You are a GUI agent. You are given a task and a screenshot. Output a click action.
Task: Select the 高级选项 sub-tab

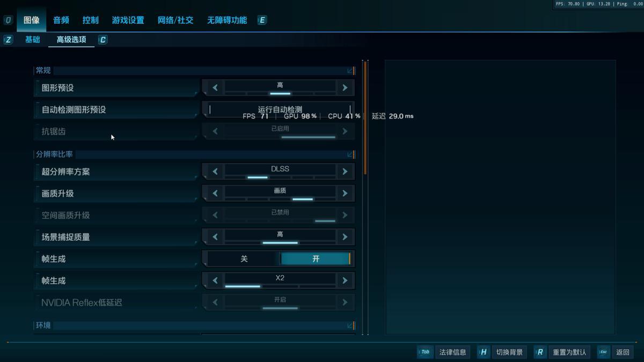(x=71, y=40)
